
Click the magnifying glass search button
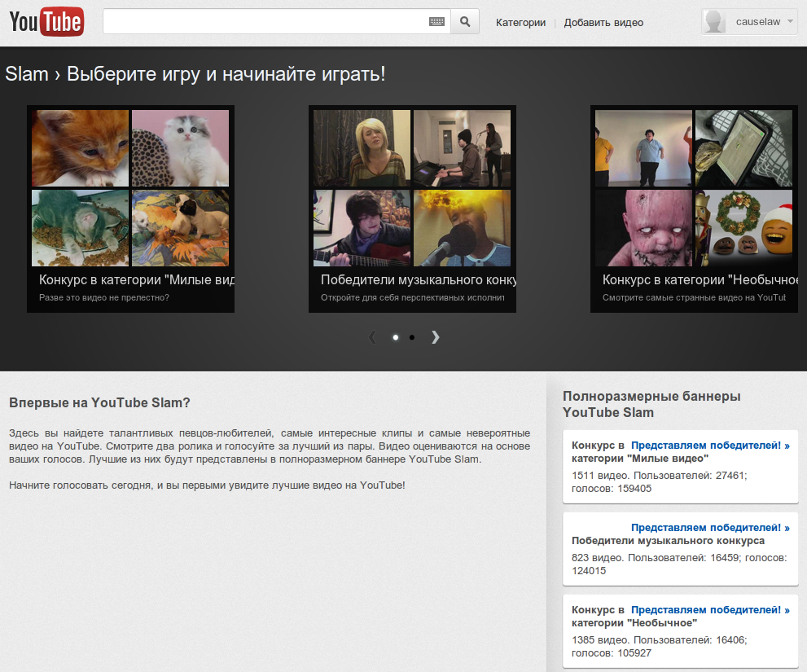click(465, 22)
